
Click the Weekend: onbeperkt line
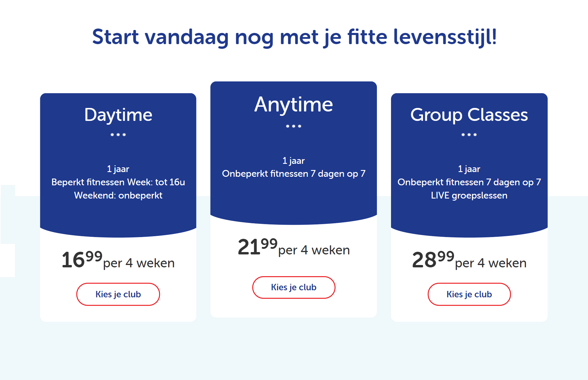point(118,196)
